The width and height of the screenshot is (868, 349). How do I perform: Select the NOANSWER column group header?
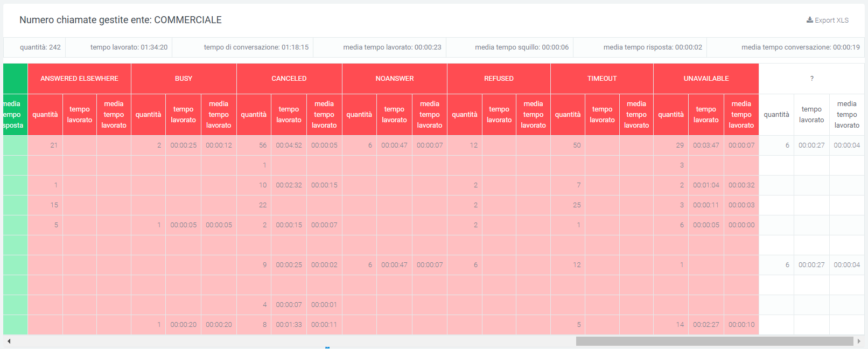click(x=395, y=79)
